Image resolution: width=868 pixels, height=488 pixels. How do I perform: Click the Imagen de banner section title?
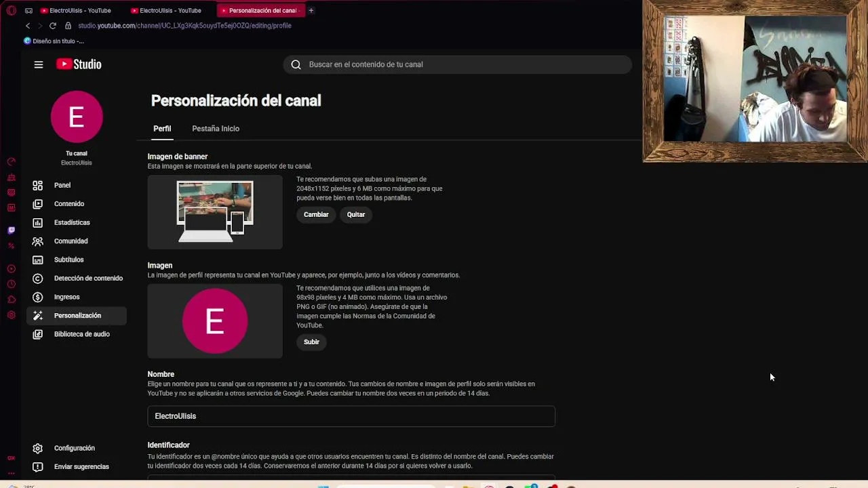coord(178,157)
